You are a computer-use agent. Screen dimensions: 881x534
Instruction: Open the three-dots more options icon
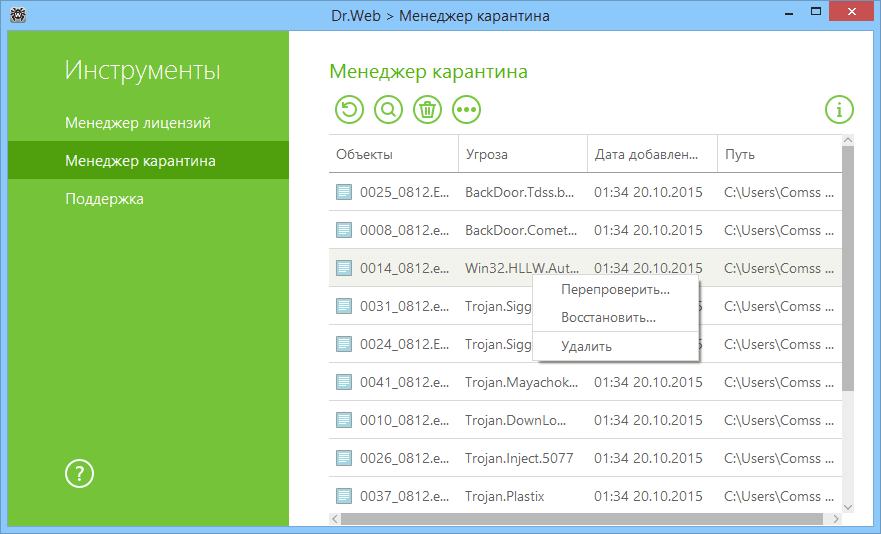[466, 109]
